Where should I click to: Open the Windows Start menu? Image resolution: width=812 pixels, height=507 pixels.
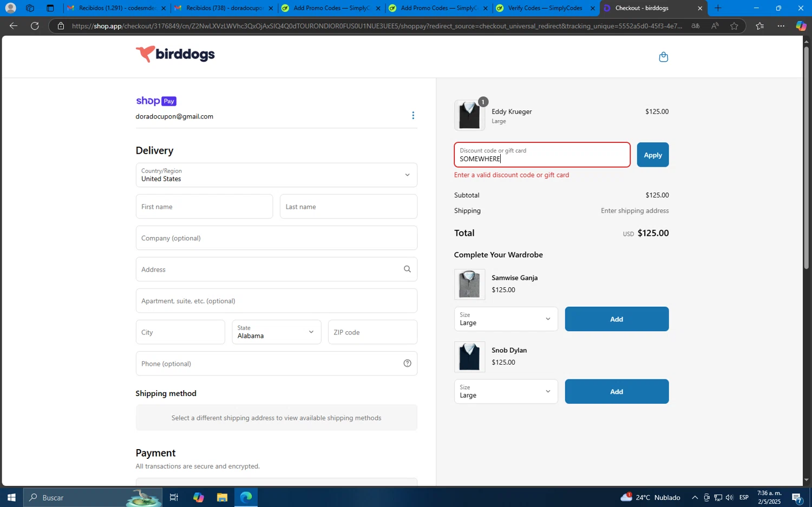[x=11, y=497]
